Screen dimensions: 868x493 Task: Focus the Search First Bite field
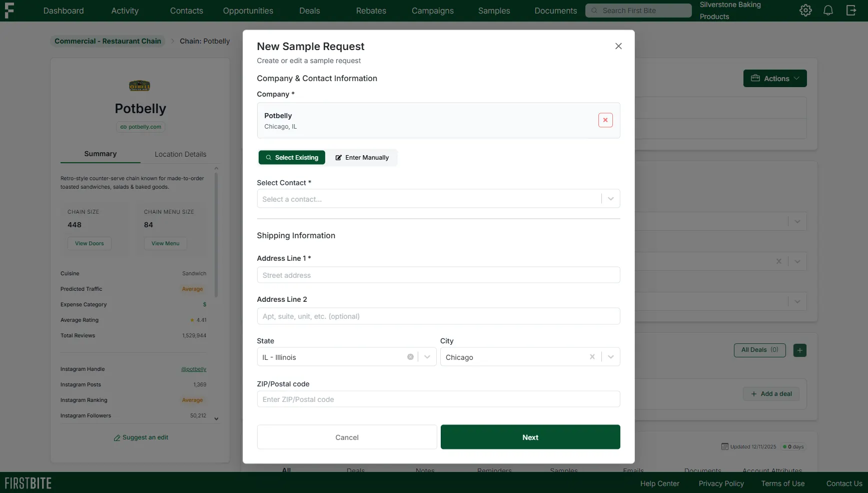point(638,11)
